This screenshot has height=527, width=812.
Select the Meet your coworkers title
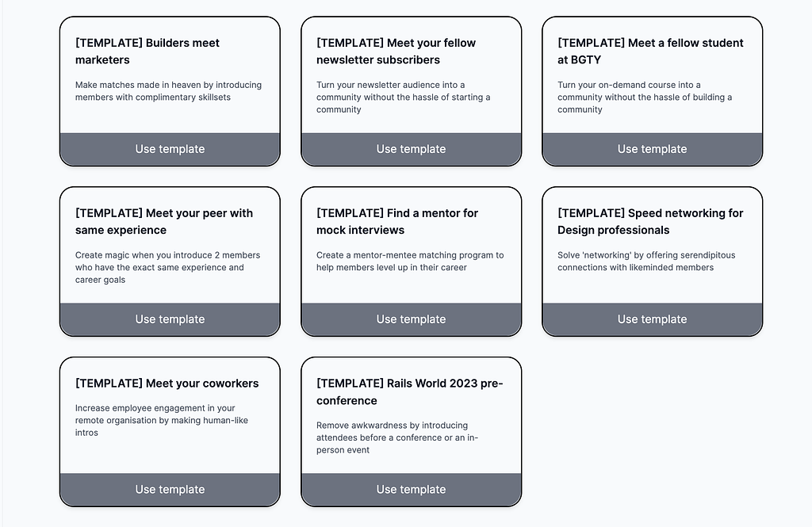coord(167,384)
